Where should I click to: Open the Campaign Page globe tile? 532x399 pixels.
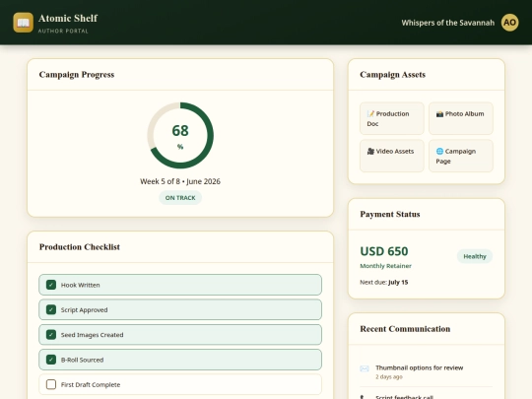[461, 156]
